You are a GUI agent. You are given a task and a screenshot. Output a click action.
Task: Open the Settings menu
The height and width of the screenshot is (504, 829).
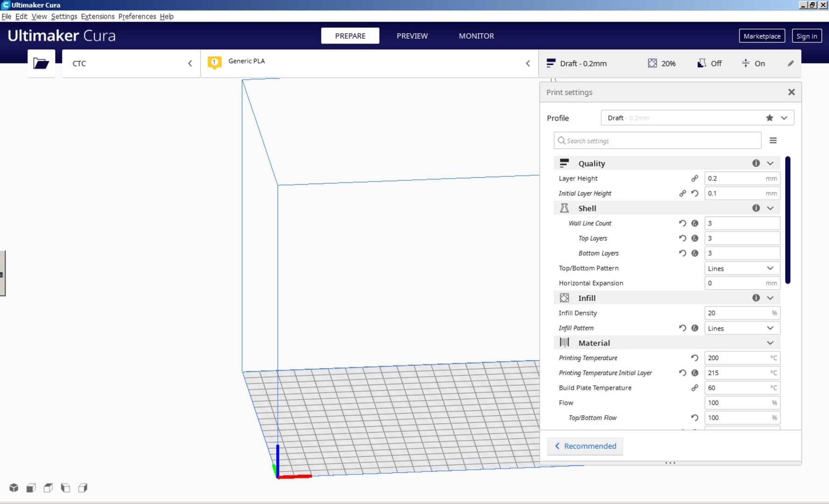coord(64,16)
